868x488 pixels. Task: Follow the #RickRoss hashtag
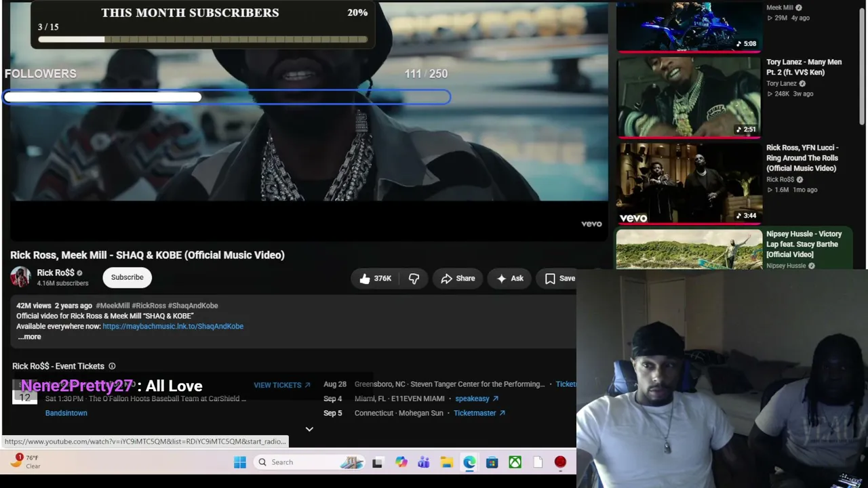(x=149, y=306)
